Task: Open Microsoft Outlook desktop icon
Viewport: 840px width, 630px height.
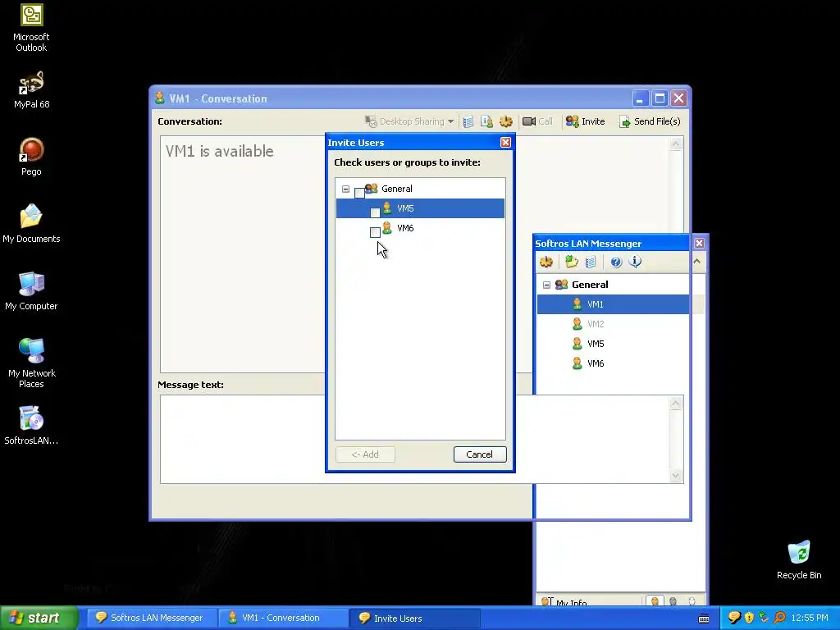Action: (32, 28)
